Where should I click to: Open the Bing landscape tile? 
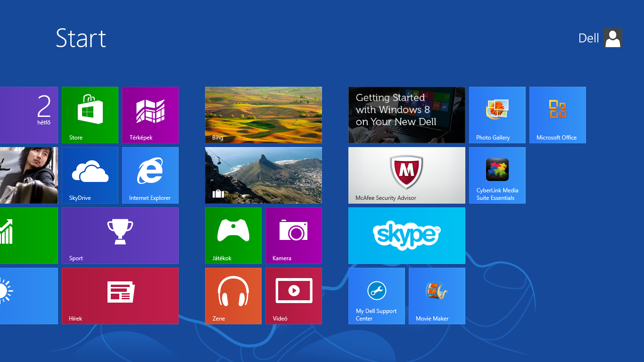click(264, 115)
